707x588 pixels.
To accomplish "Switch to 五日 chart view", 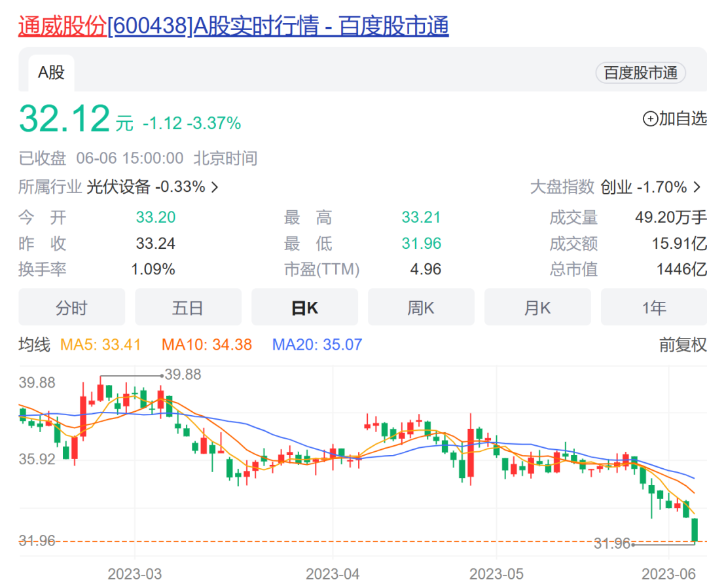I will [x=188, y=308].
